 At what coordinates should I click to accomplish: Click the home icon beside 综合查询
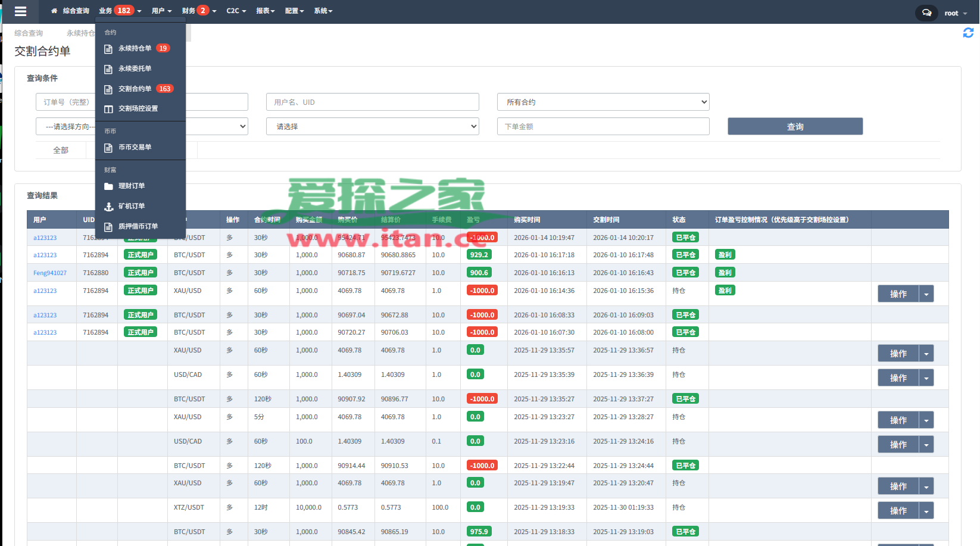[54, 11]
